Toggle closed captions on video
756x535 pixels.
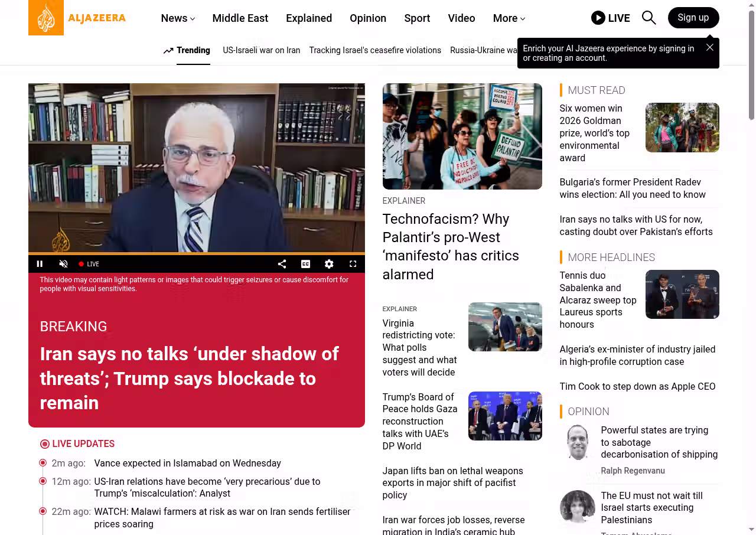coord(305,264)
